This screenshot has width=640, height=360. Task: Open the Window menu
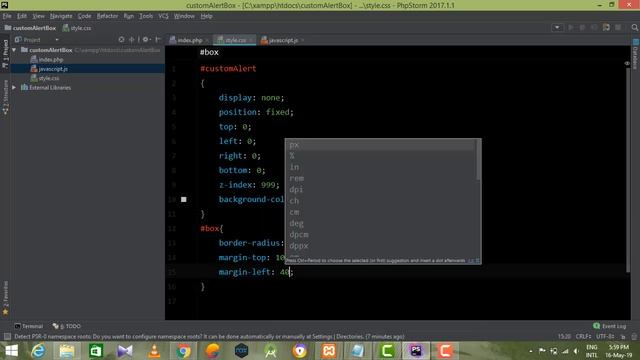[184, 16]
